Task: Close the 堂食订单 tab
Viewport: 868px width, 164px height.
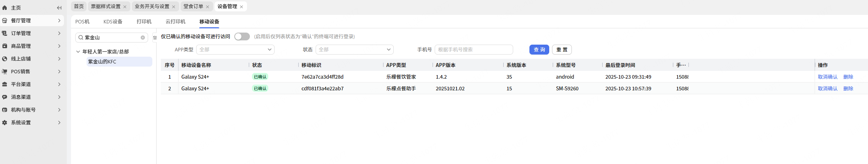Action: 207,7
